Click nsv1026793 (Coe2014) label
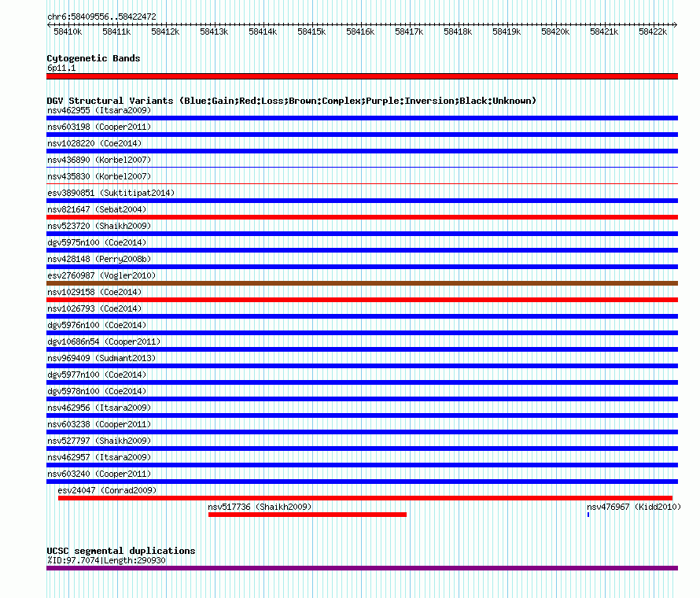Image resolution: width=700 pixels, height=598 pixels. tap(94, 308)
